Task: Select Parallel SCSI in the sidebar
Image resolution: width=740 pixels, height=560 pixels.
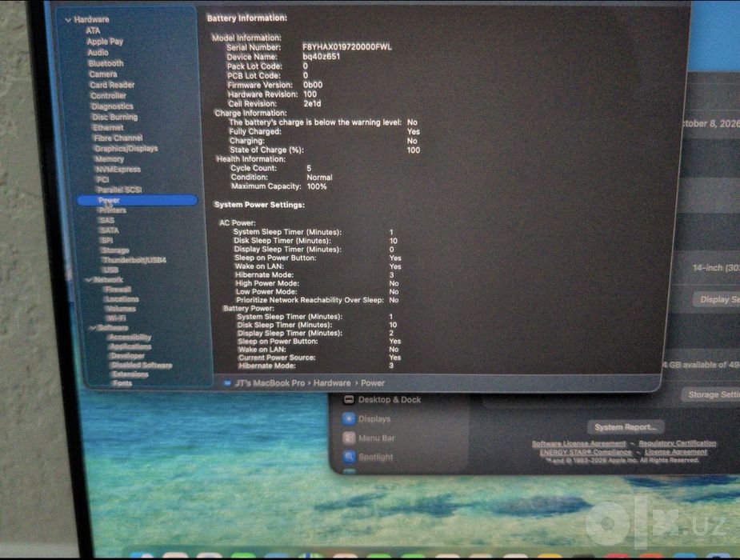Action: coord(119,190)
